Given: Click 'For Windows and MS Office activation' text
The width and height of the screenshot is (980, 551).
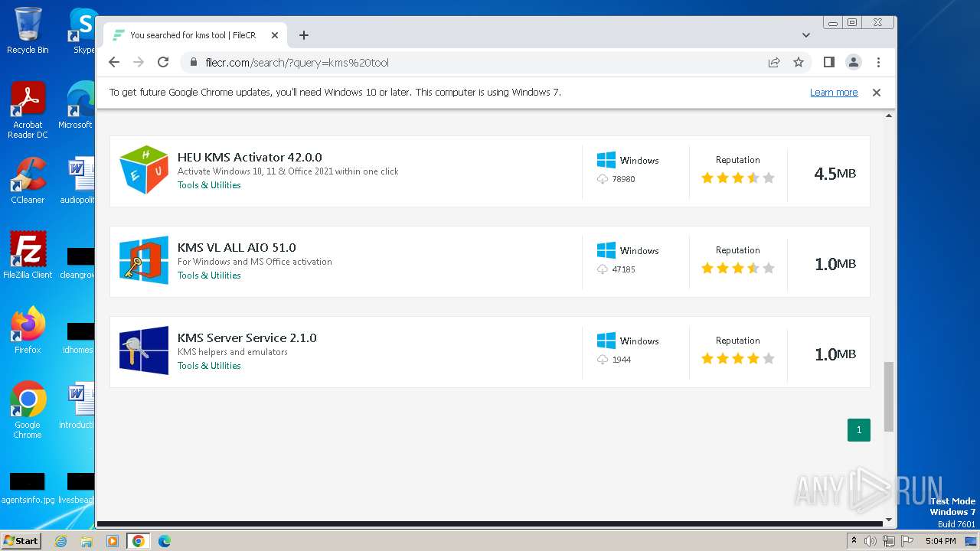Looking at the screenshot, I should [x=255, y=262].
